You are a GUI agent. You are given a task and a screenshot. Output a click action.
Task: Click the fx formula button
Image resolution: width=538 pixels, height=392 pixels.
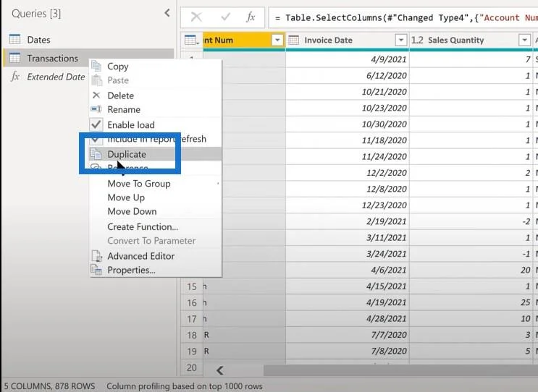pos(251,17)
